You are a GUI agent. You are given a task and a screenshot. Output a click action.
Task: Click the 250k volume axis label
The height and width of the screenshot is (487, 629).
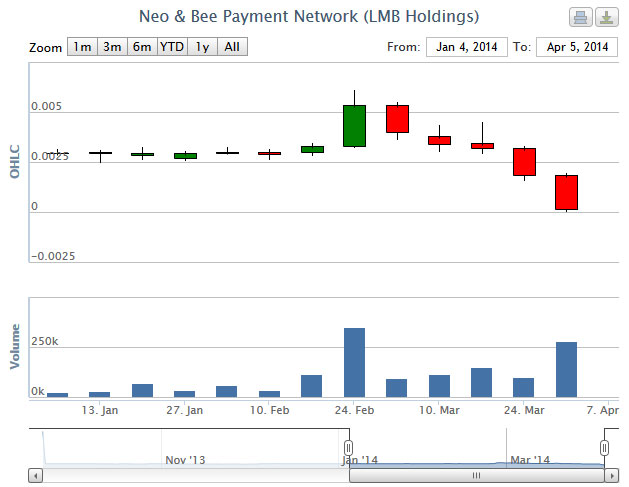coord(45,341)
